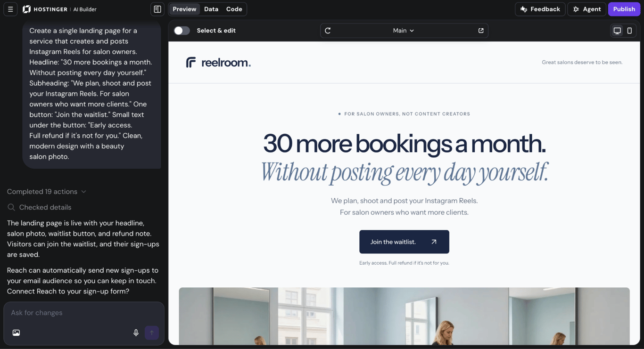Image resolution: width=644 pixels, height=349 pixels.
Task: Click the Feedback button
Action: tap(540, 9)
